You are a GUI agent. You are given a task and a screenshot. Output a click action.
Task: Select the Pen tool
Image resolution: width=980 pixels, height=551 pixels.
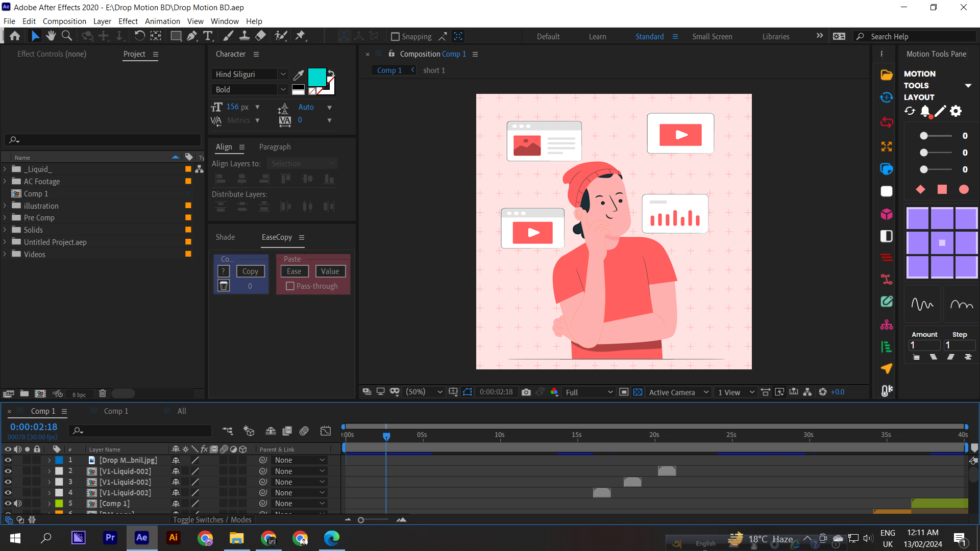(x=192, y=36)
